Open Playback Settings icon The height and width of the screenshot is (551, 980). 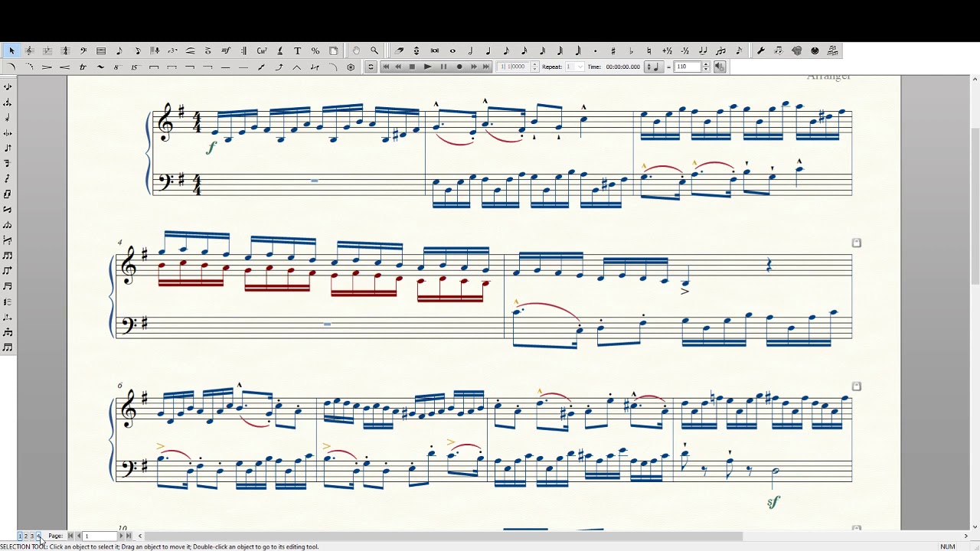pyautogui.click(x=371, y=67)
